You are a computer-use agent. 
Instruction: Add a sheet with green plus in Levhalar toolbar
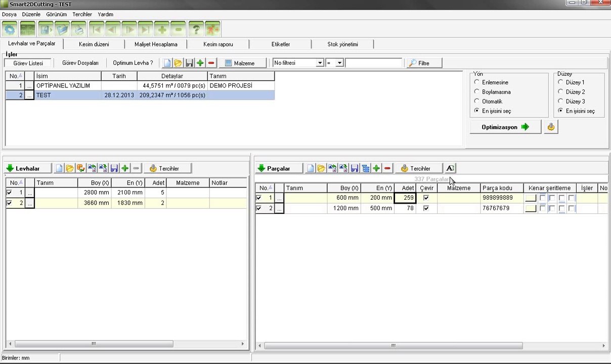point(125,168)
